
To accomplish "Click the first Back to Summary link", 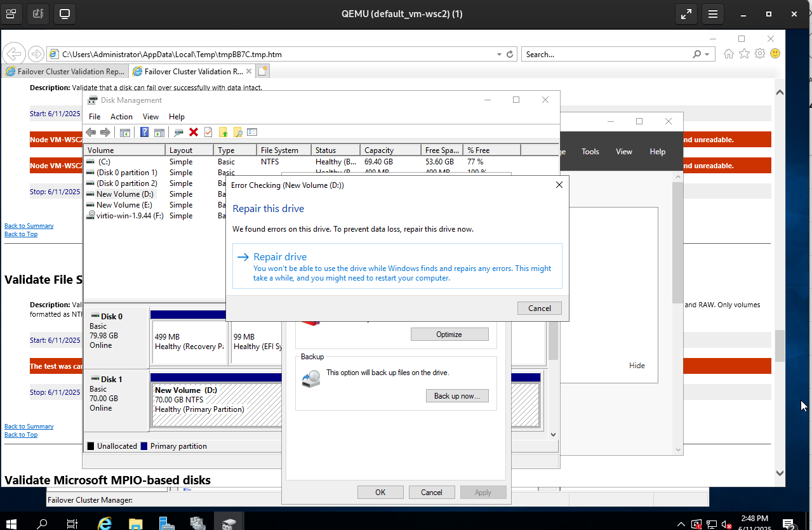I will pos(29,226).
